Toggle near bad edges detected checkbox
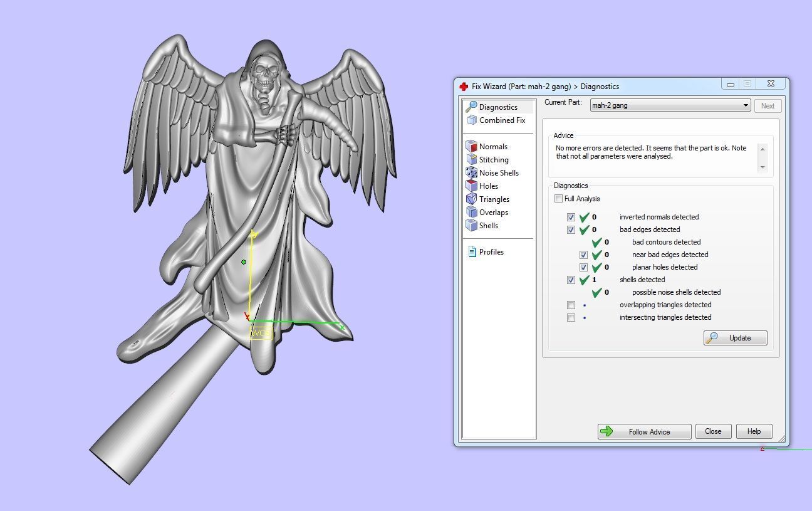Screen dimensions: 812x511 click(583, 255)
